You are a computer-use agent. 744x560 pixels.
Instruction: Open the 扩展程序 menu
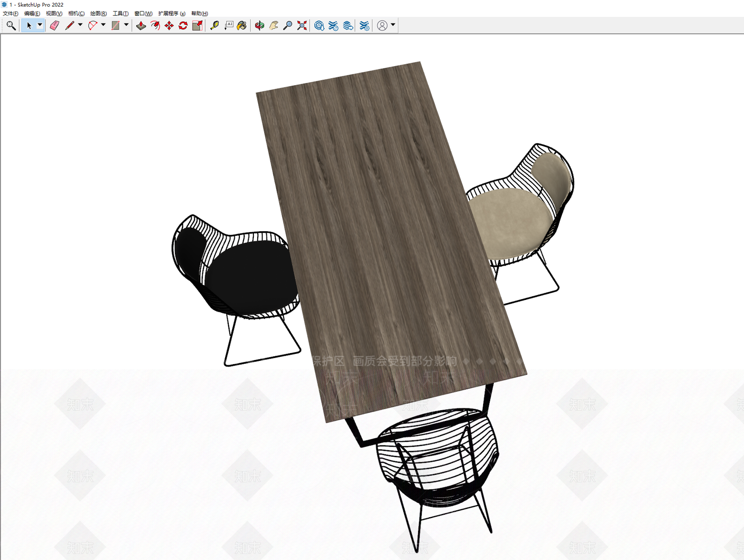[x=172, y=13]
